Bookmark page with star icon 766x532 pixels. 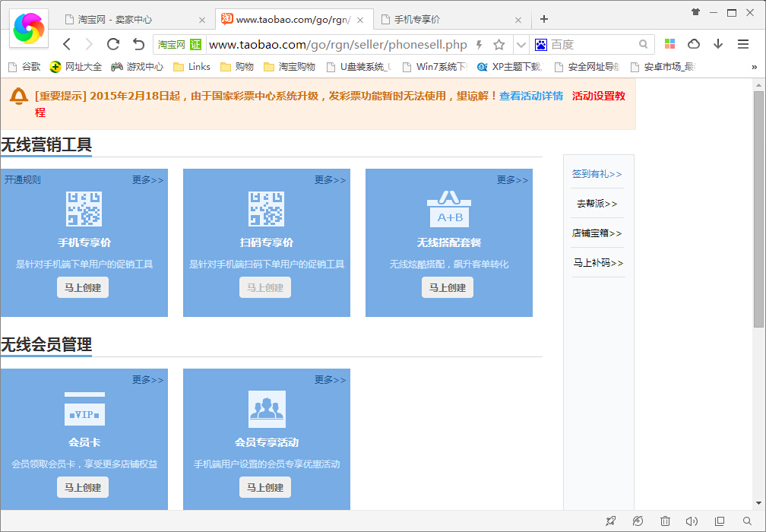pos(499,45)
